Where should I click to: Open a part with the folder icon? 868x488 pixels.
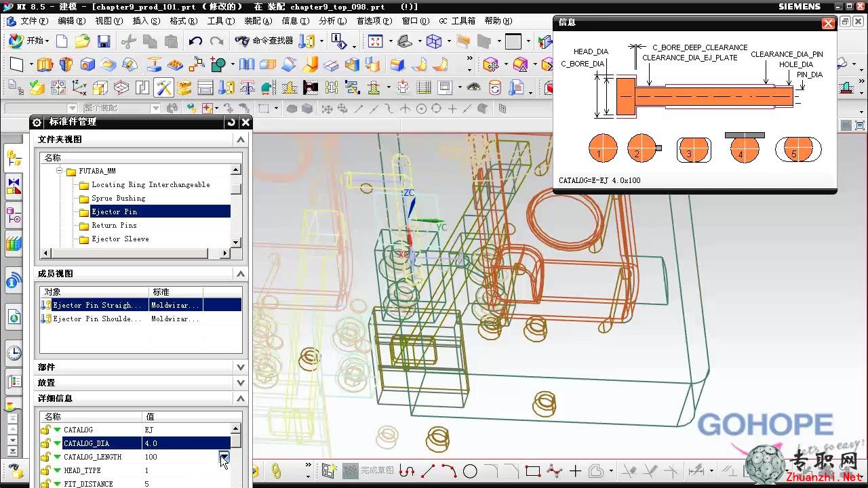click(82, 41)
